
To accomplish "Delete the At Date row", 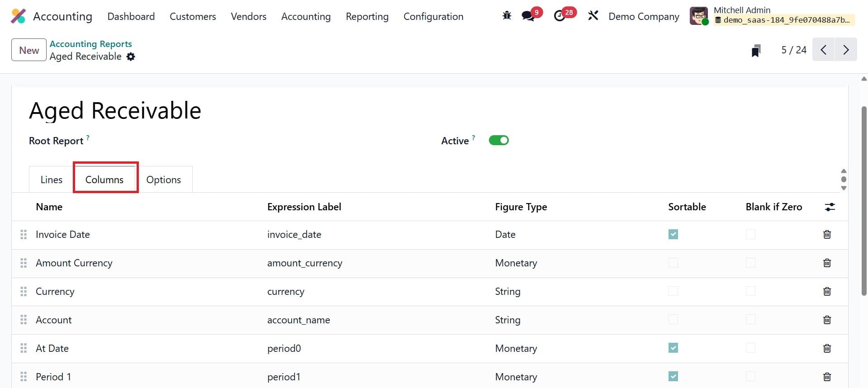I will [x=827, y=348].
